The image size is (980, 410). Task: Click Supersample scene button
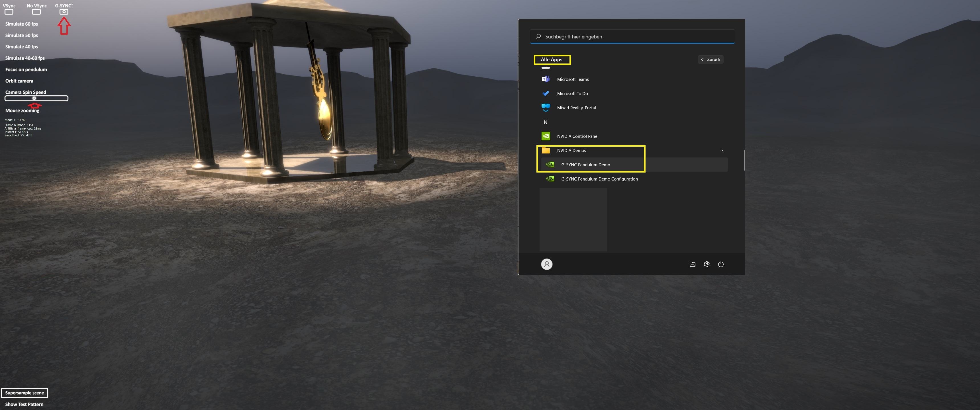tap(24, 393)
